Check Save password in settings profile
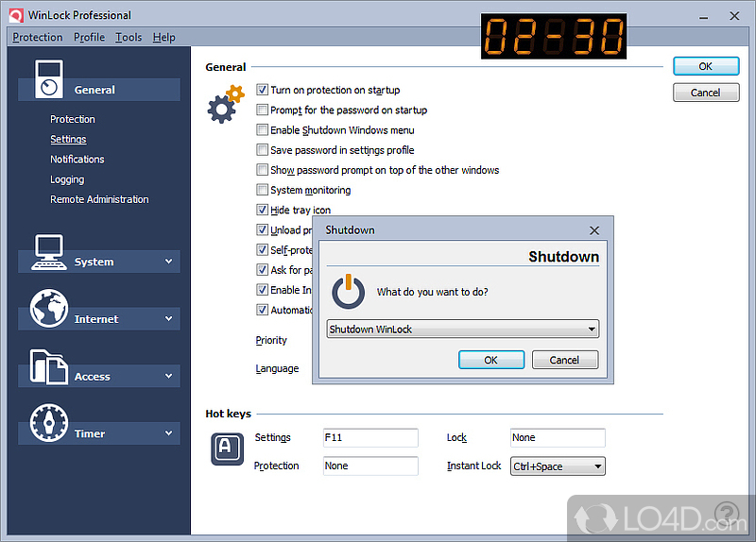This screenshot has width=756, height=542. (x=262, y=150)
